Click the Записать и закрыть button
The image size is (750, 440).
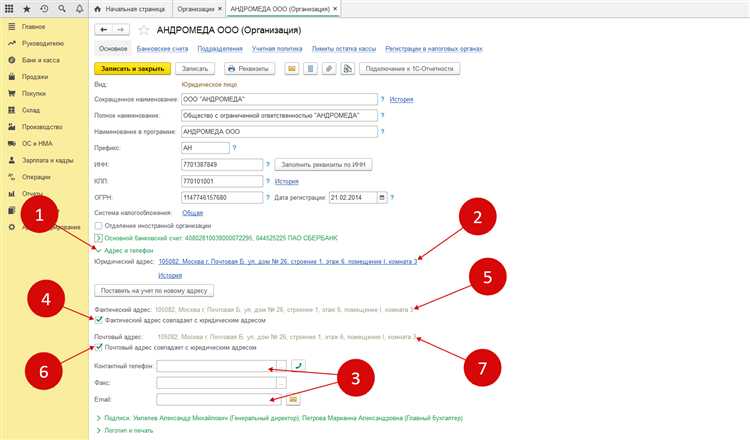(132, 68)
